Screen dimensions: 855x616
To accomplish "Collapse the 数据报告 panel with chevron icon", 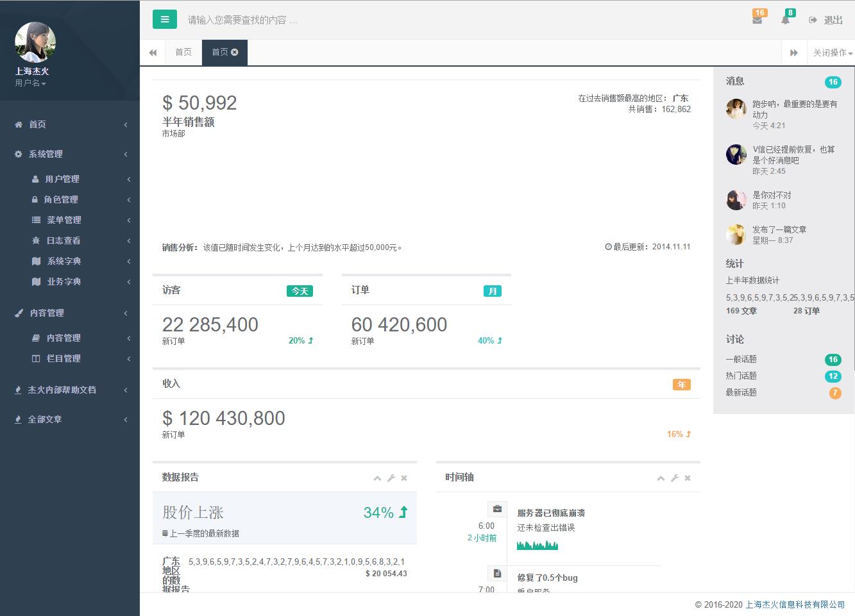I will (377, 478).
